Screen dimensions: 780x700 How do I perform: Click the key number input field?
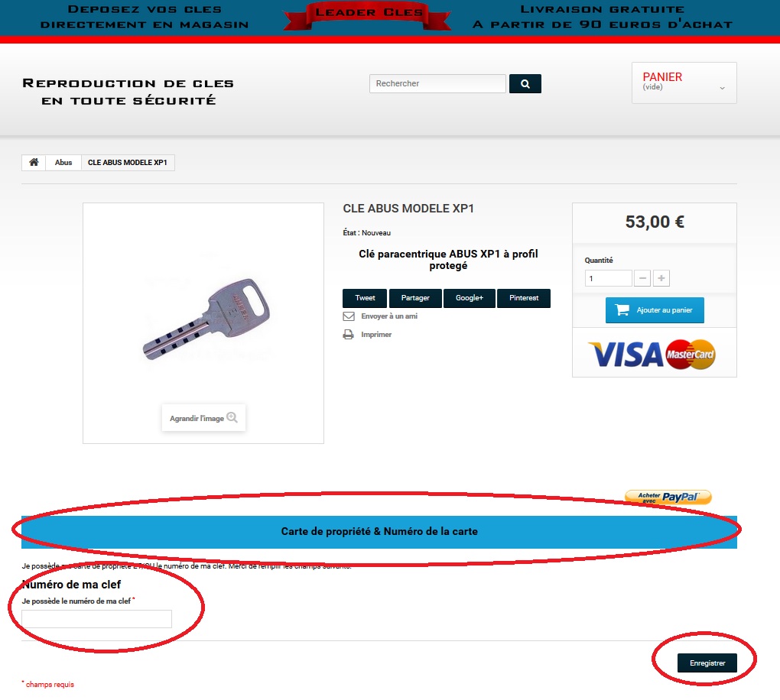tap(97, 619)
